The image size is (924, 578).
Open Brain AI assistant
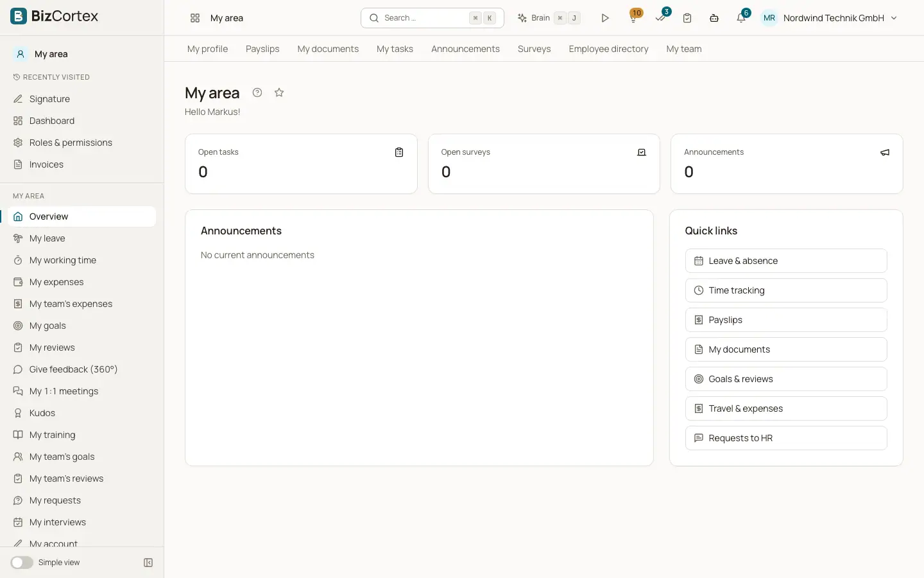tap(549, 18)
